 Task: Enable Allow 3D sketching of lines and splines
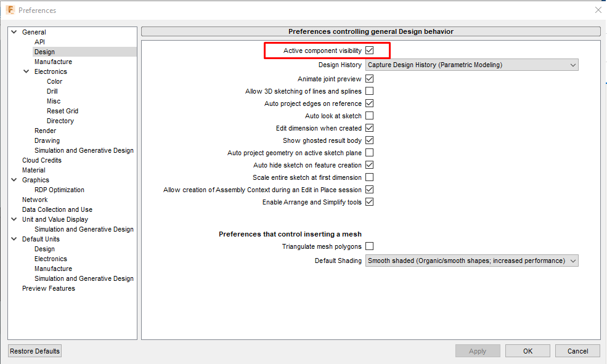coord(369,91)
